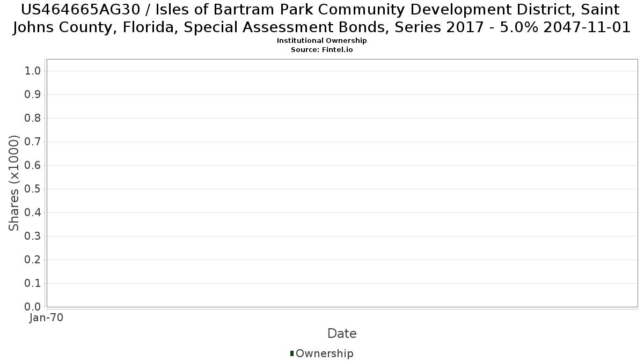Select the 0.4 value on y-axis
644x362 pixels.
tap(33, 213)
